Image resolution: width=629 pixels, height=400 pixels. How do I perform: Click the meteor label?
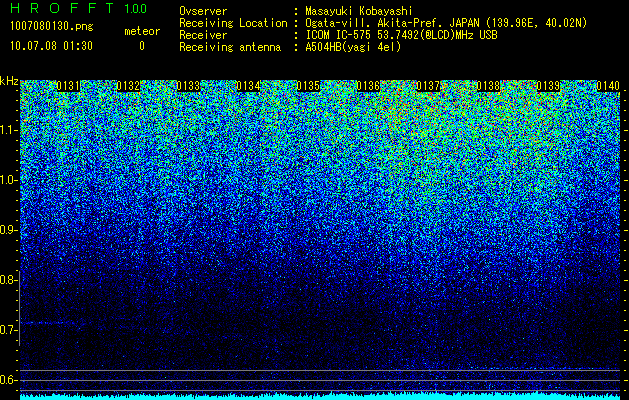point(142,31)
